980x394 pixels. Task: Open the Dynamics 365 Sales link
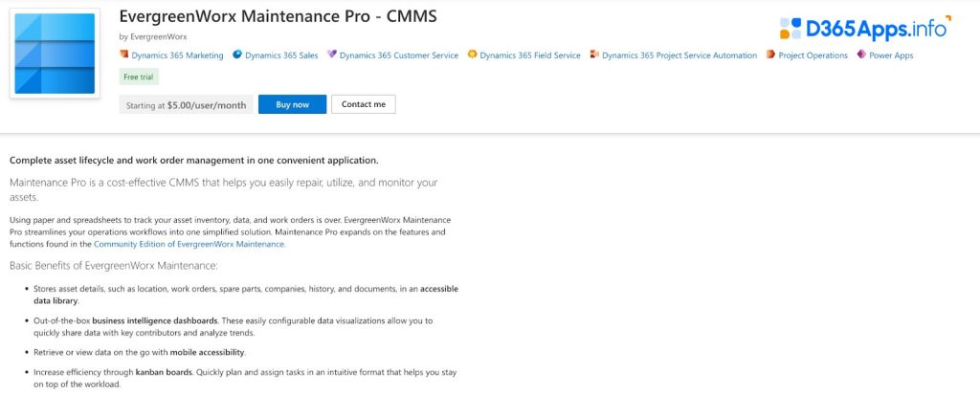[281, 55]
